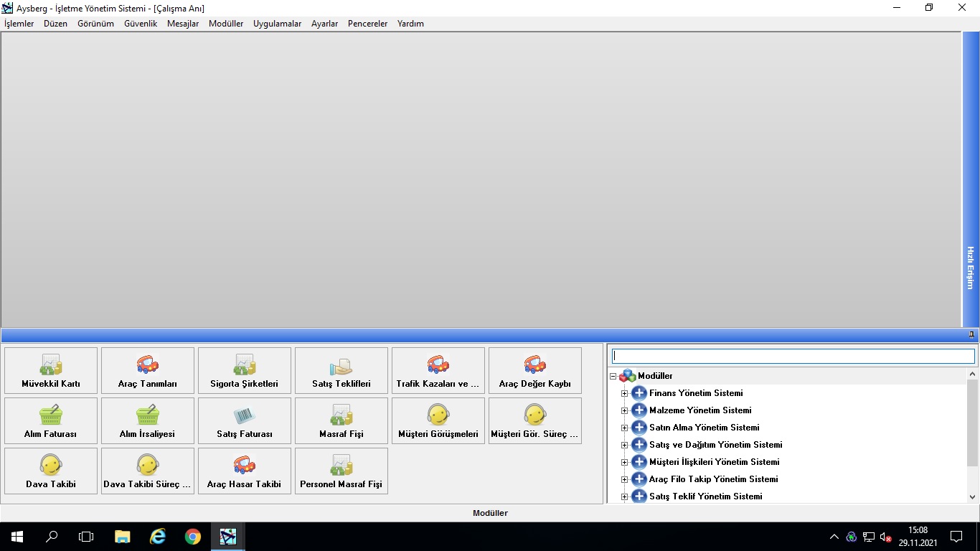
Task: Open Araç Tanımları car icon tile
Action: coord(148,370)
